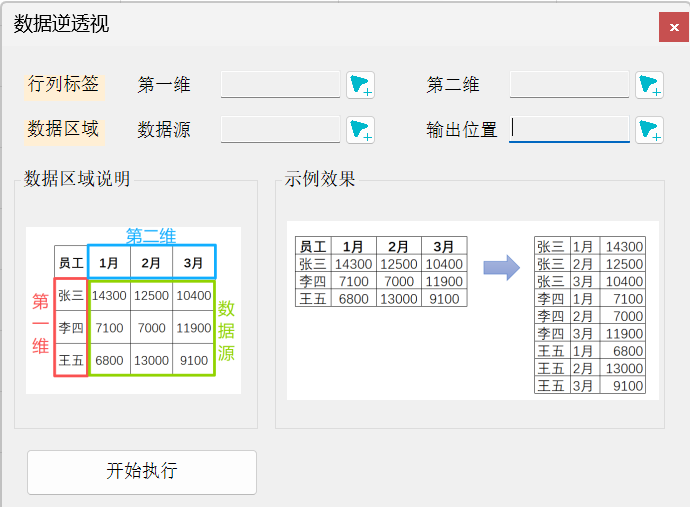Viewport: 690px width, 507px height.
Task: Click the blue arrow in the example
Action: [x=501, y=267]
